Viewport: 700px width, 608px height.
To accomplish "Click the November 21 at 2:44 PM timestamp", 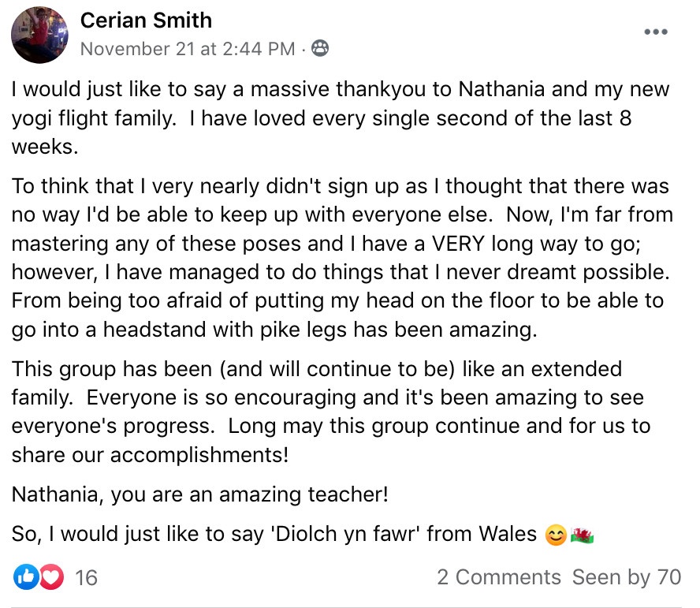I will [188, 49].
